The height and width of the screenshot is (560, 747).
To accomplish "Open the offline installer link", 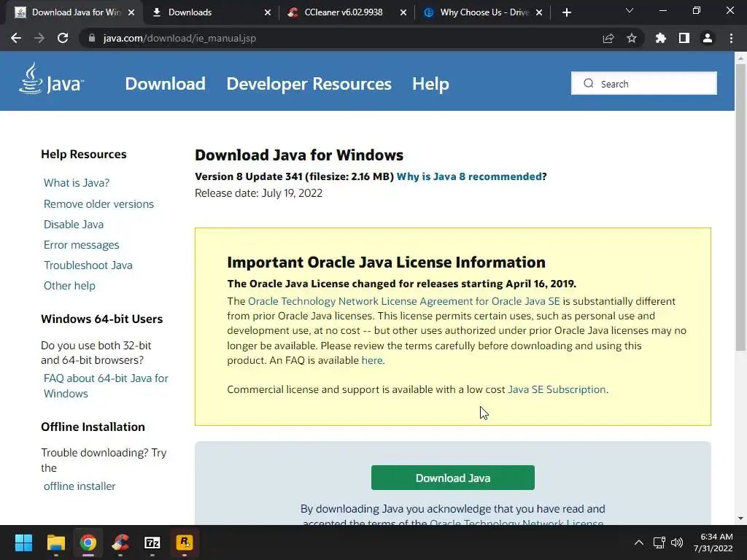I will tap(80, 486).
